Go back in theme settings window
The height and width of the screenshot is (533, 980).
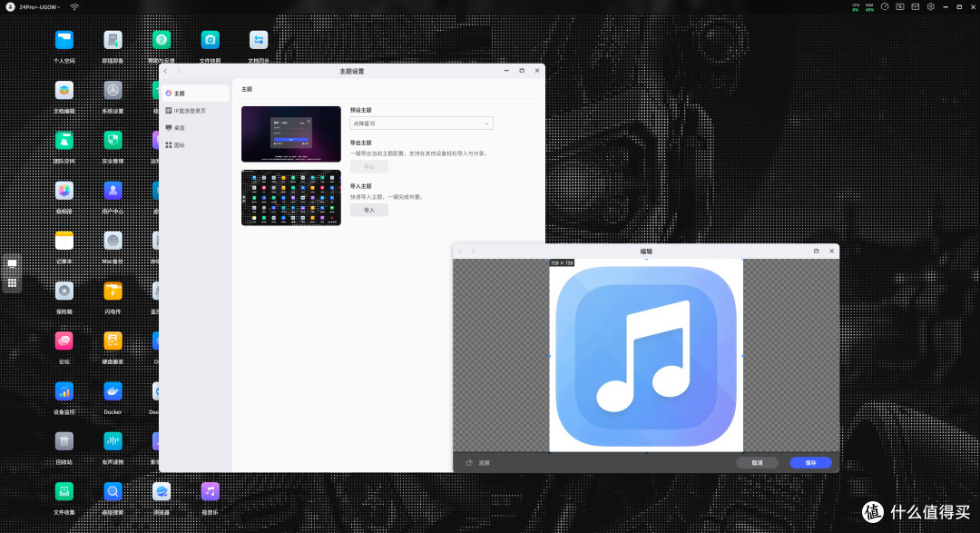[166, 72]
